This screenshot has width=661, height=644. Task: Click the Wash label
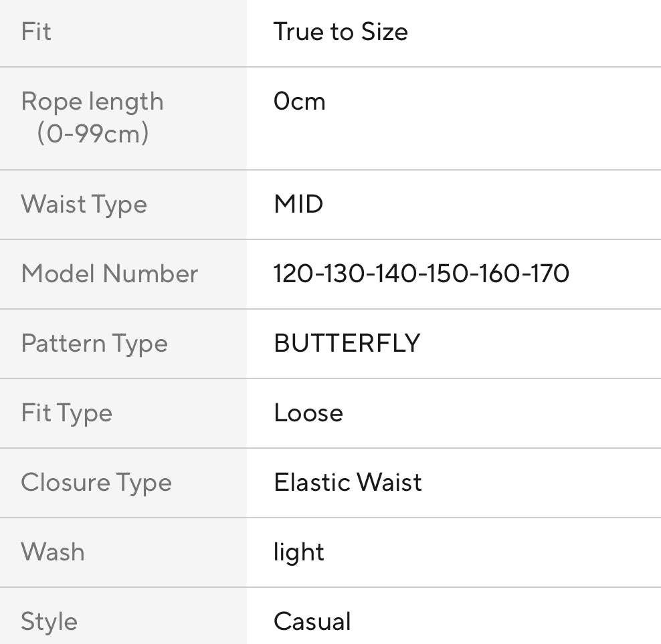point(53,552)
